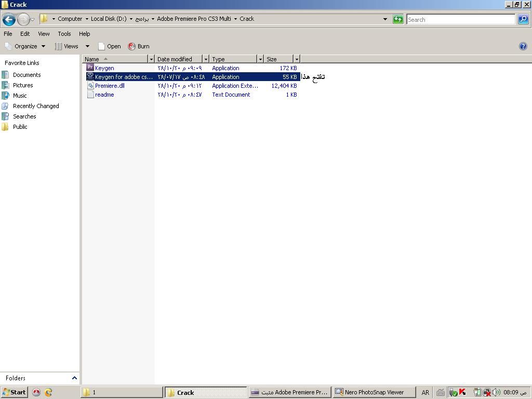Screen dimensions: 532x399
Task: Click the Refresh icon beside the address bar
Action: tap(398, 19)
